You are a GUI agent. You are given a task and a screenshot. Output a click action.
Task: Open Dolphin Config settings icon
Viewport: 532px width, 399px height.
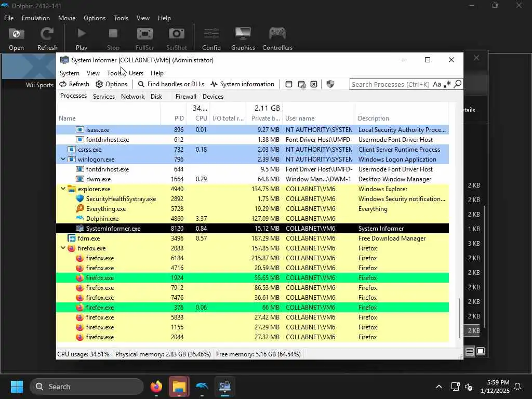coord(211,34)
